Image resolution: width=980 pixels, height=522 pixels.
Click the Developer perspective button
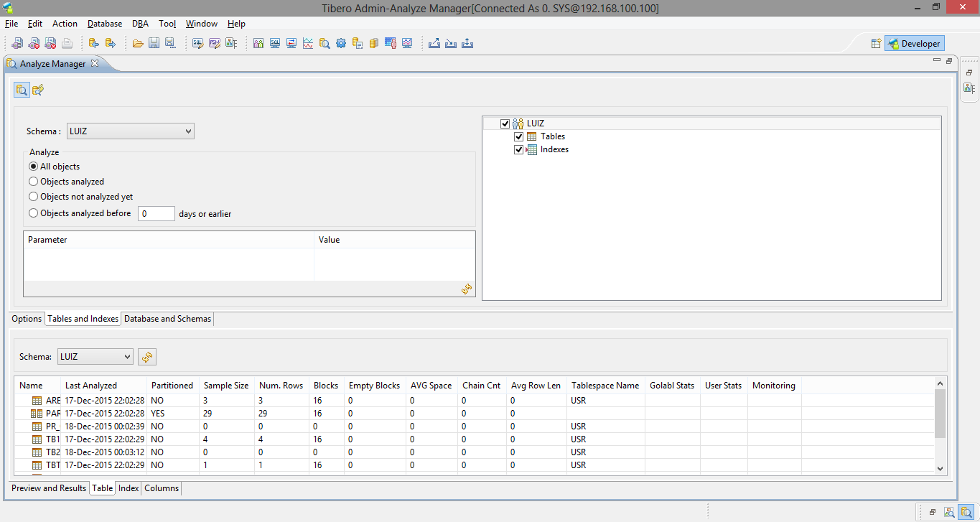tap(914, 44)
